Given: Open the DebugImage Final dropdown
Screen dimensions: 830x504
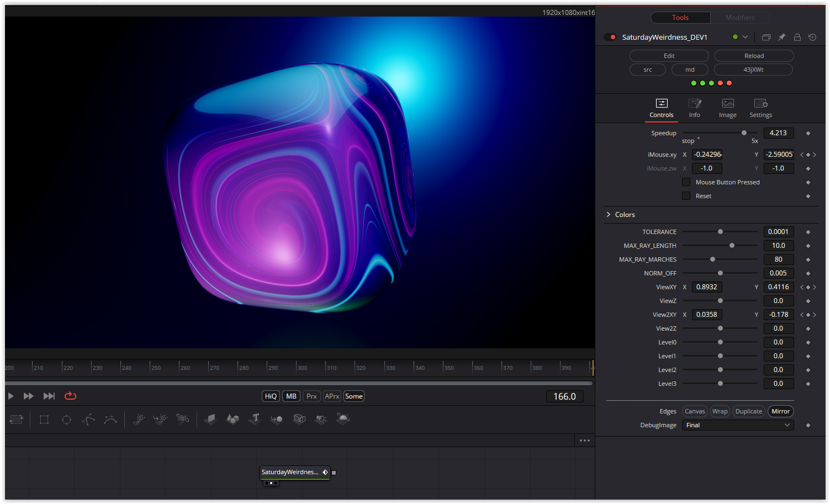Looking at the screenshot, I should point(738,425).
